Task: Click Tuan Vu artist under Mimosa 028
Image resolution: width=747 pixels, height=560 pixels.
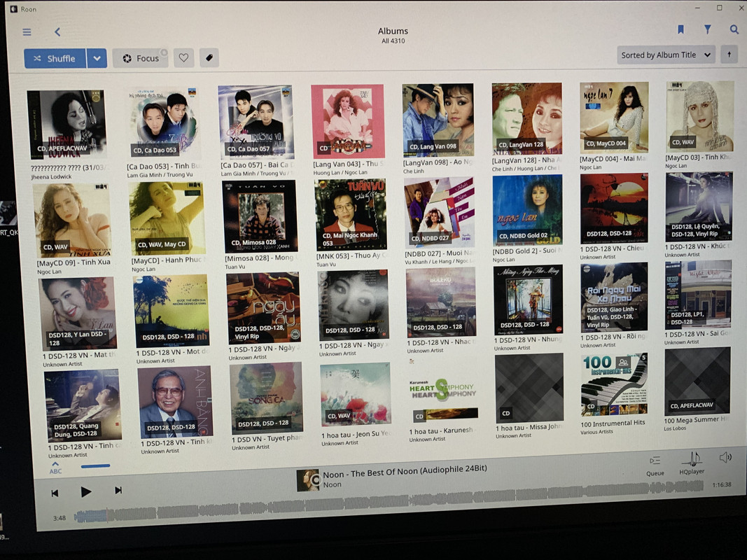Action: tap(235, 267)
